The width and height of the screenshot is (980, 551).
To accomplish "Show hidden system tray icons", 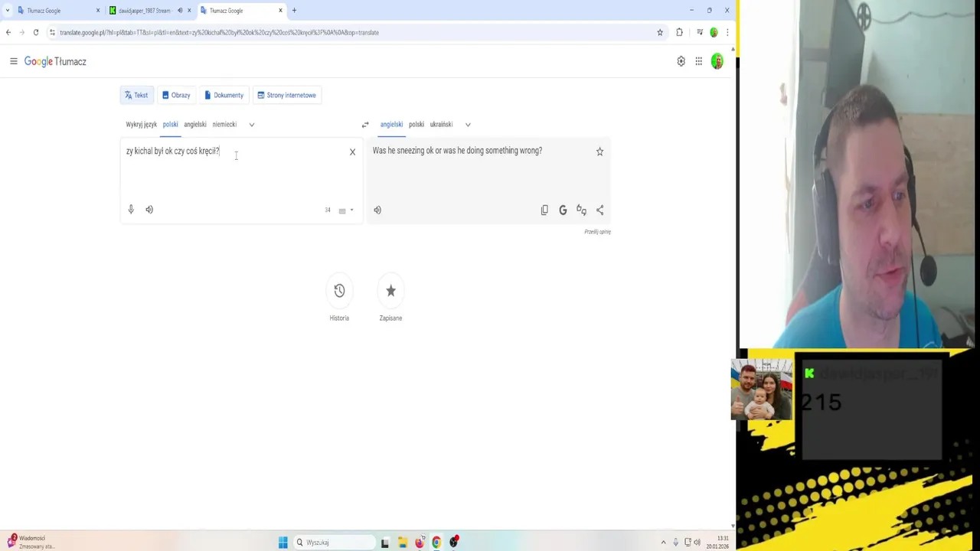I will pyautogui.click(x=663, y=543).
